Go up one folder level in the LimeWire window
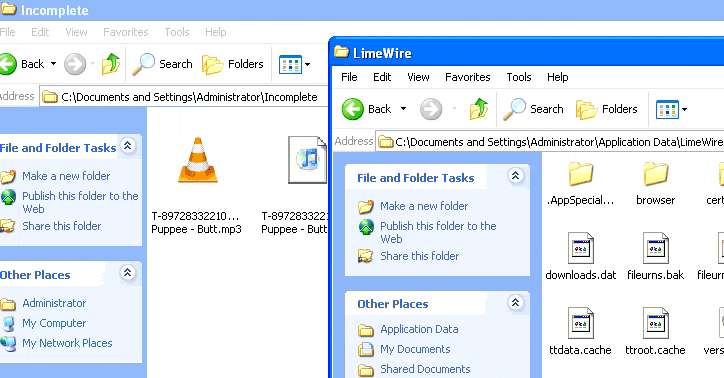The image size is (724, 378). point(479,109)
